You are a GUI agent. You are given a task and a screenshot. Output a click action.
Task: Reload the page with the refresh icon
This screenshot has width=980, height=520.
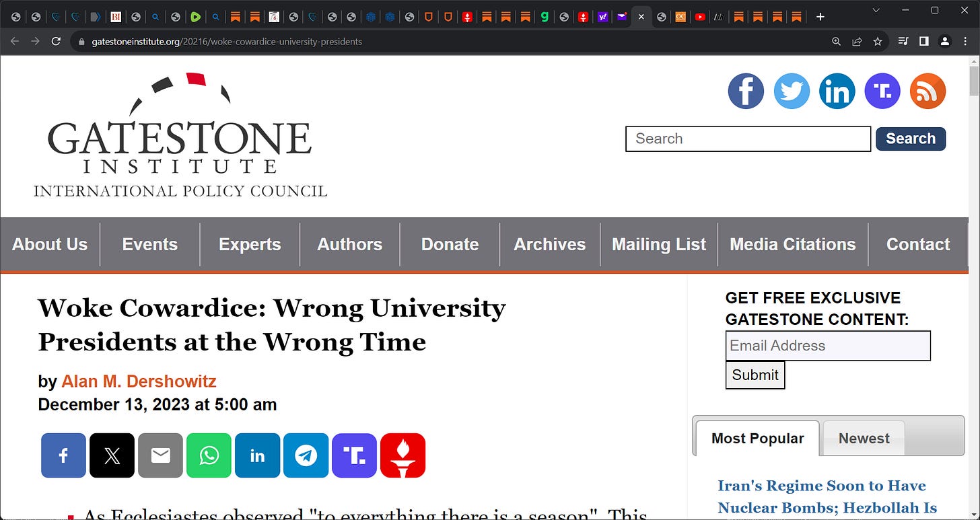click(x=57, y=41)
